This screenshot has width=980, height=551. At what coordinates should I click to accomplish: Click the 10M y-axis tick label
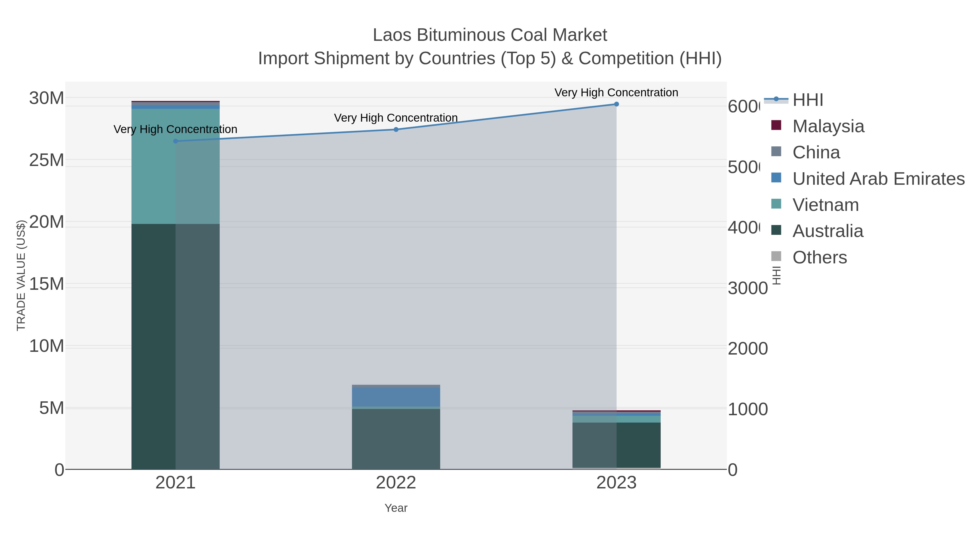tap(46, 346)
